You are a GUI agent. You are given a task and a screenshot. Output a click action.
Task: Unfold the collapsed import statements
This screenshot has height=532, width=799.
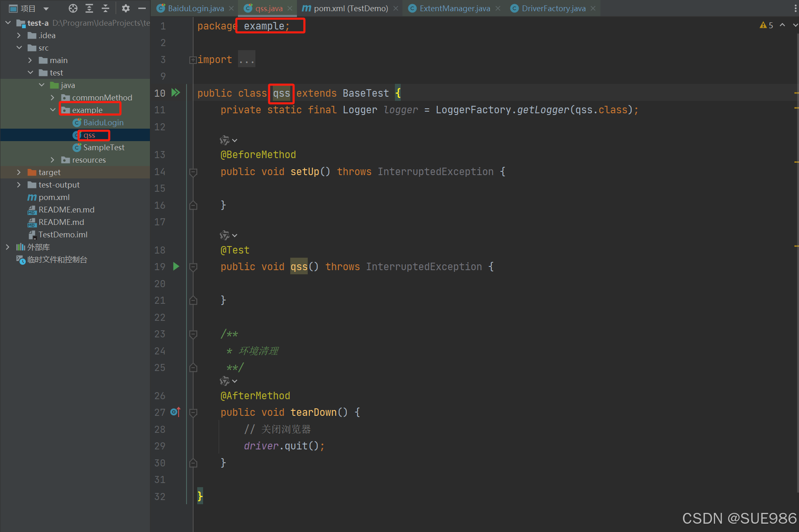[193, 60]
